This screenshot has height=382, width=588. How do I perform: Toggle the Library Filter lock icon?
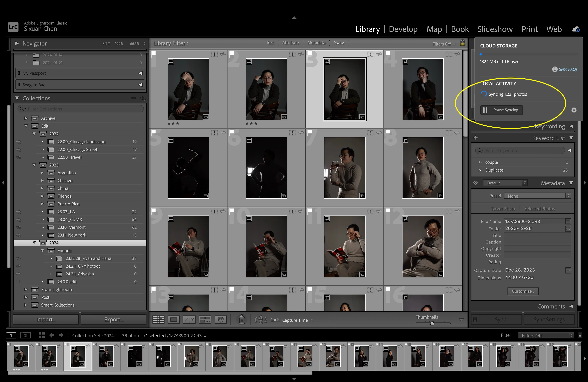463,43
